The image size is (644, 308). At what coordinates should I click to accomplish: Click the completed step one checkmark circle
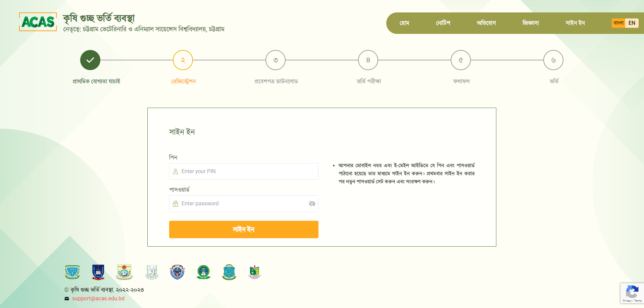coord(90,60)
